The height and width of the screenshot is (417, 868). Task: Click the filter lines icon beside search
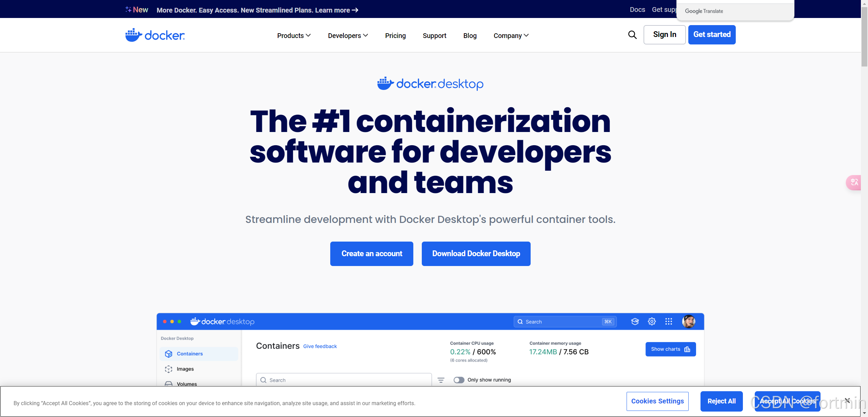[441, 380]
